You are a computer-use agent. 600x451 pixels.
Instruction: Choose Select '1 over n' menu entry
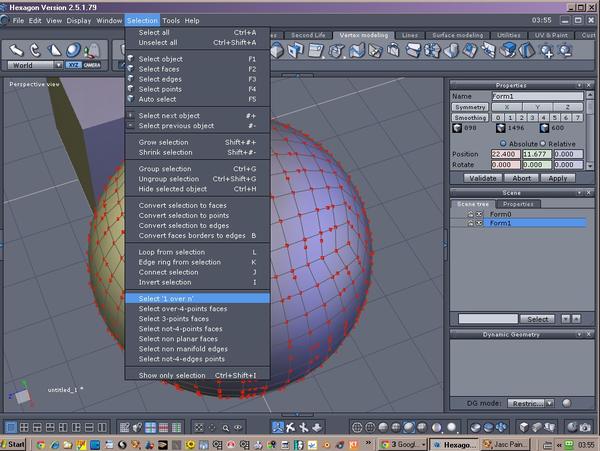197,298
